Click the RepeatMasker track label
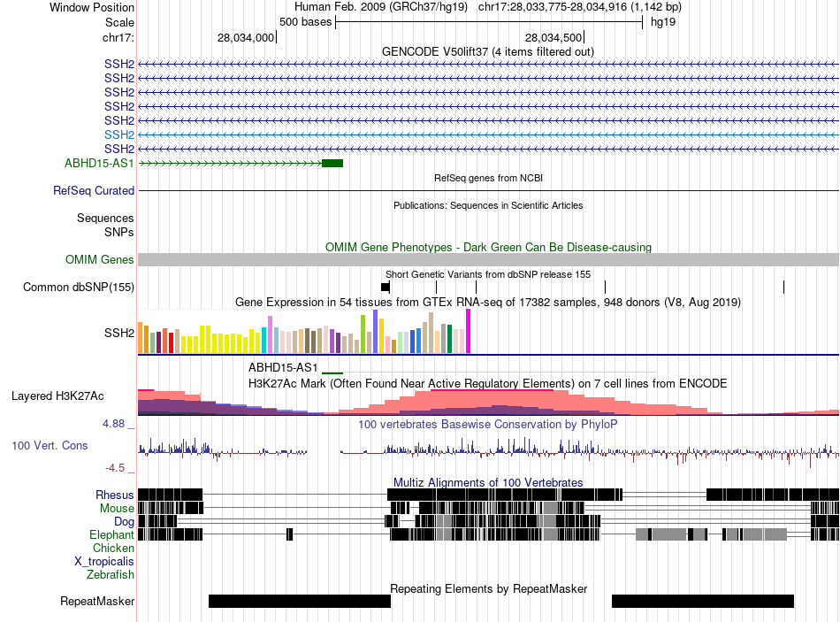The width and height of the screenshot is (840, 622). coord(97,601)
